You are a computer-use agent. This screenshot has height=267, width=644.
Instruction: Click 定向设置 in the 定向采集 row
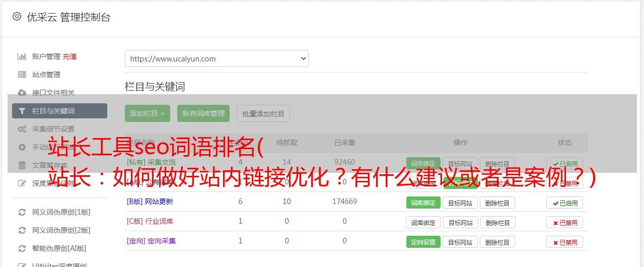click(423, 242)
